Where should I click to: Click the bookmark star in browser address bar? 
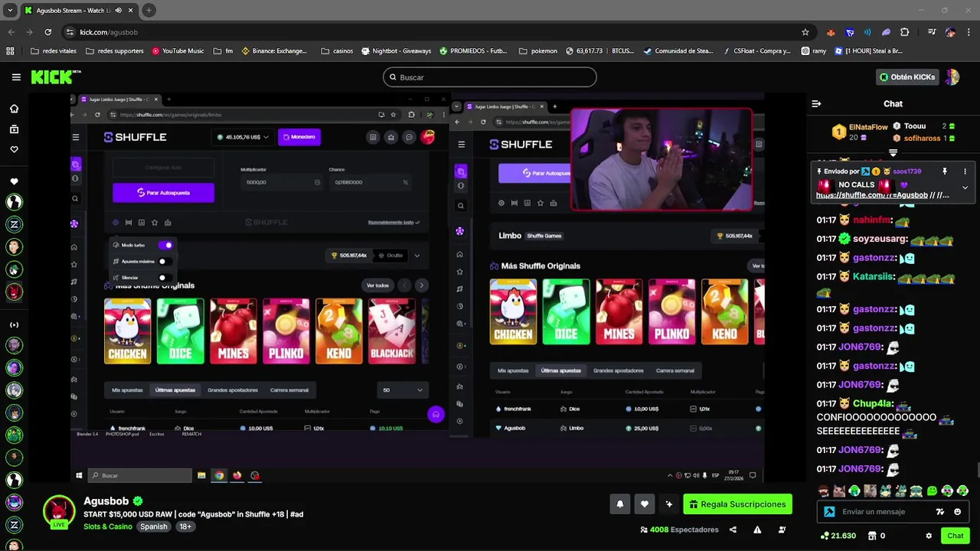[x=805, y=32]
